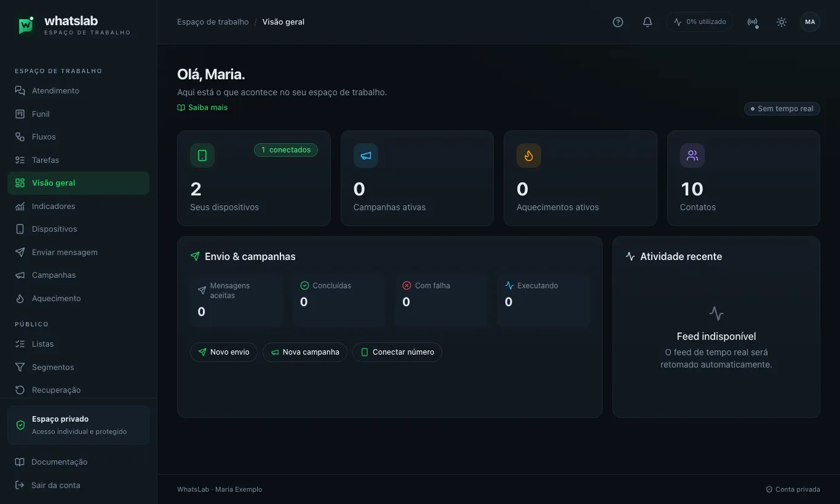Click the real-time connection broadcast icon
The width and height of the screenshot is (840, 504).
(752, 22)
